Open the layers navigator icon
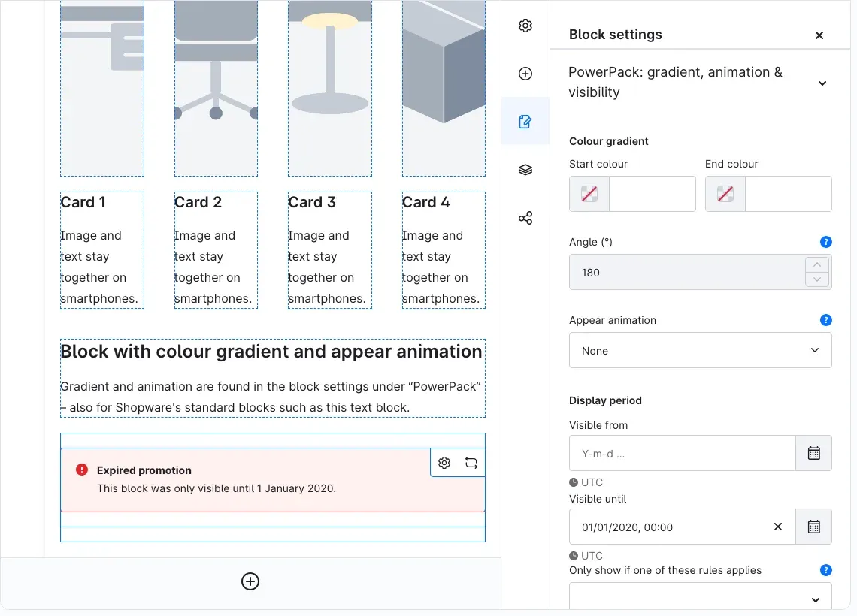The width and height of the screenshot is (857, 616). [525, 170]
